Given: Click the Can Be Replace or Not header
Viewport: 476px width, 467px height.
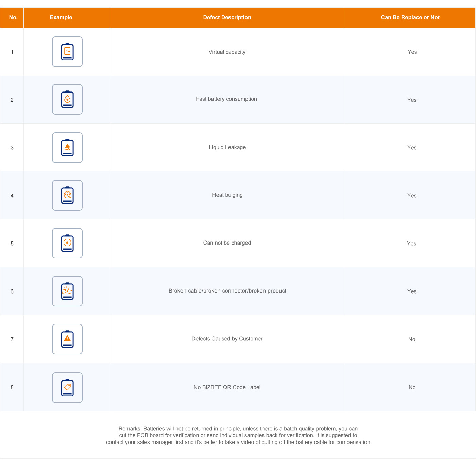Looking at the screenshot, I should (x=410, y=17).
